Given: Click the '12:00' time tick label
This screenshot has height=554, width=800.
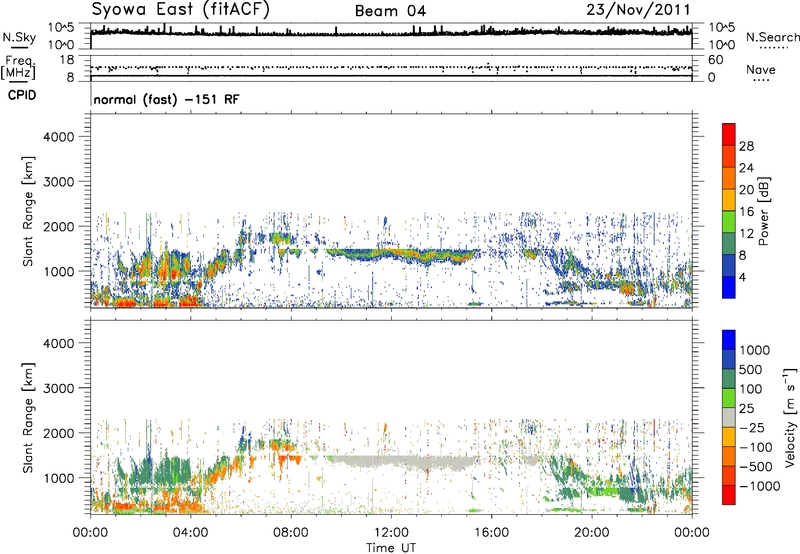Looking at the screenshot, I should pyautogui.click(x=391, y=533).
